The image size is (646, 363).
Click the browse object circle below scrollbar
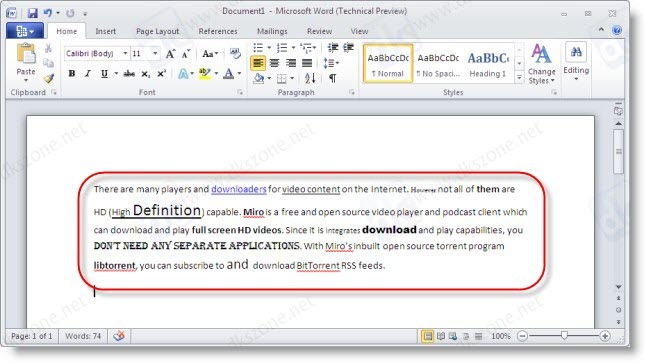618,310
